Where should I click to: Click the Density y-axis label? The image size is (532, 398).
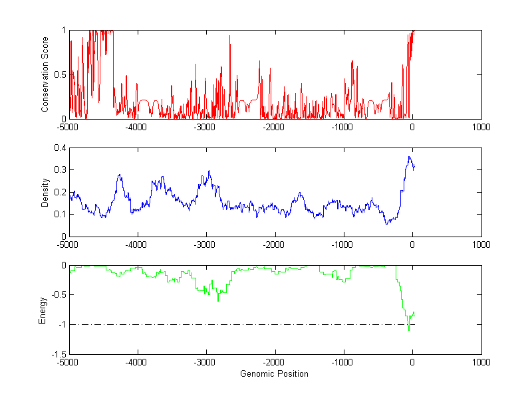[45, 192]
